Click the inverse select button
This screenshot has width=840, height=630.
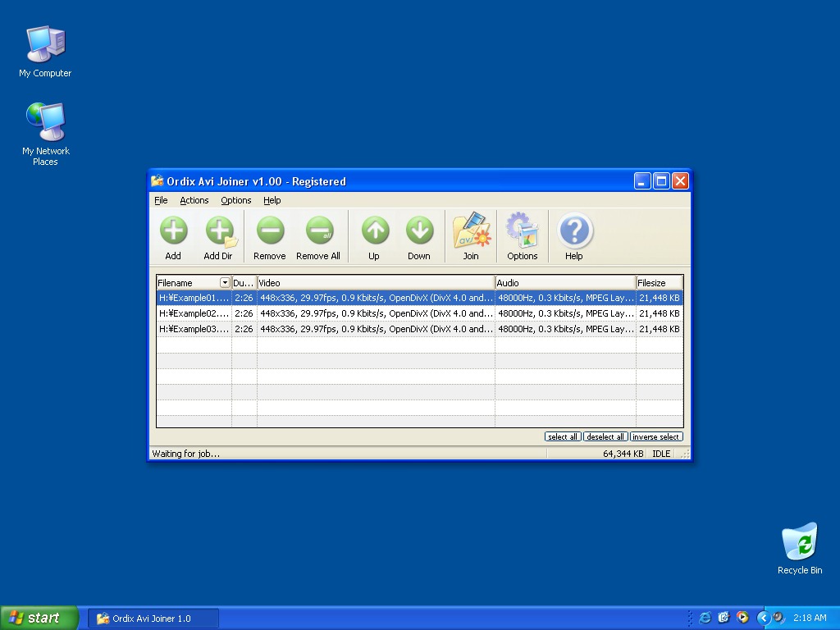coord(656,436)
